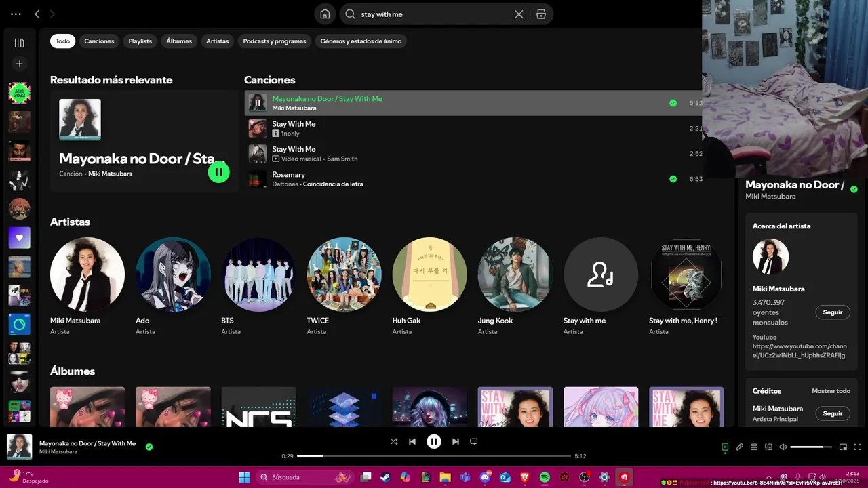
Task: Adjust the volume slider
Action: (811, 447)
